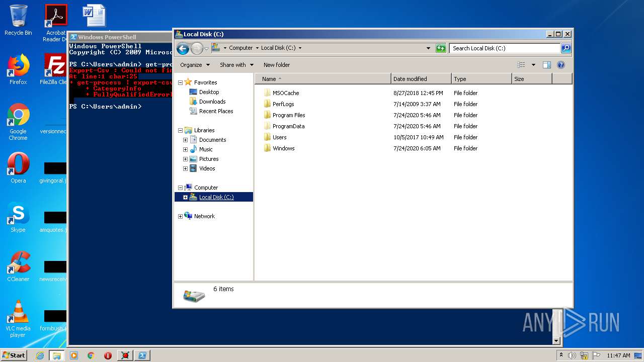The height and width of the screenshot is (362, 644).
Task: Click the Skype desktop icon
Action: (x=18, y=217)
